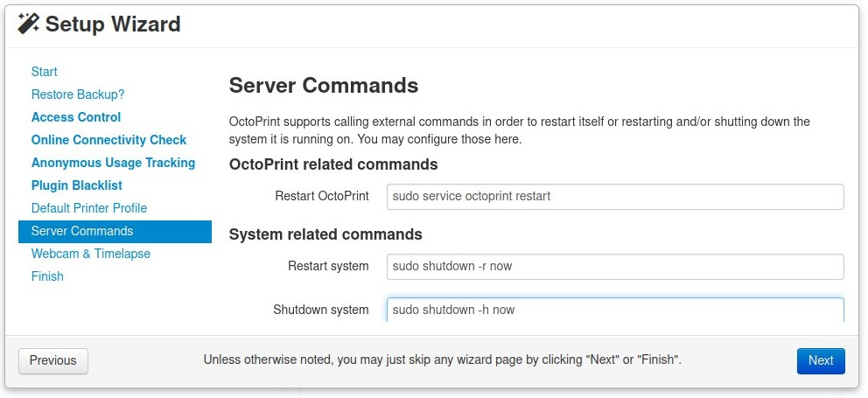Open the Default Printer Profile step
Viewport: 868px width, 398px height.
[89, 208]
